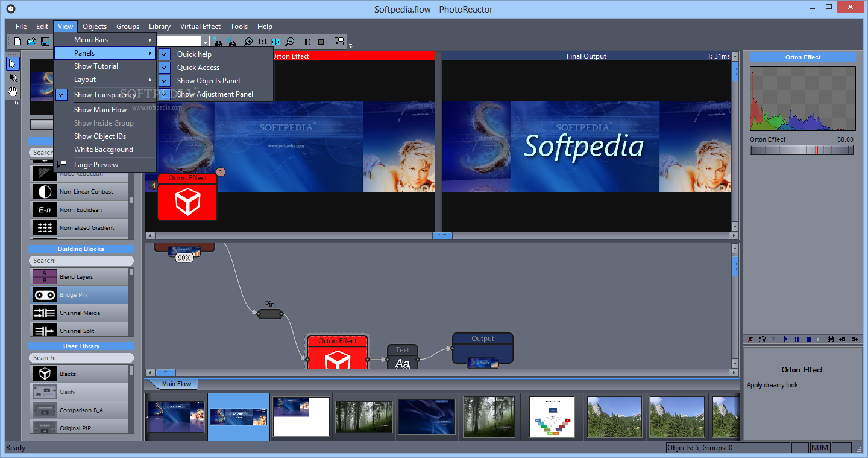868x458 pixels.
Task: Open the Panels submenu
Action: (105, 53)
